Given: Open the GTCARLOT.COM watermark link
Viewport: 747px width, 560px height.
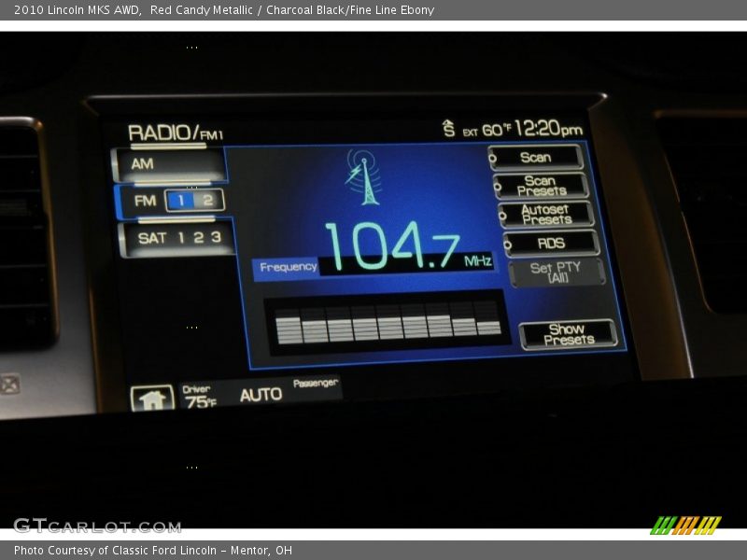Looking at the screenshot, I should (x=97, y=525).
